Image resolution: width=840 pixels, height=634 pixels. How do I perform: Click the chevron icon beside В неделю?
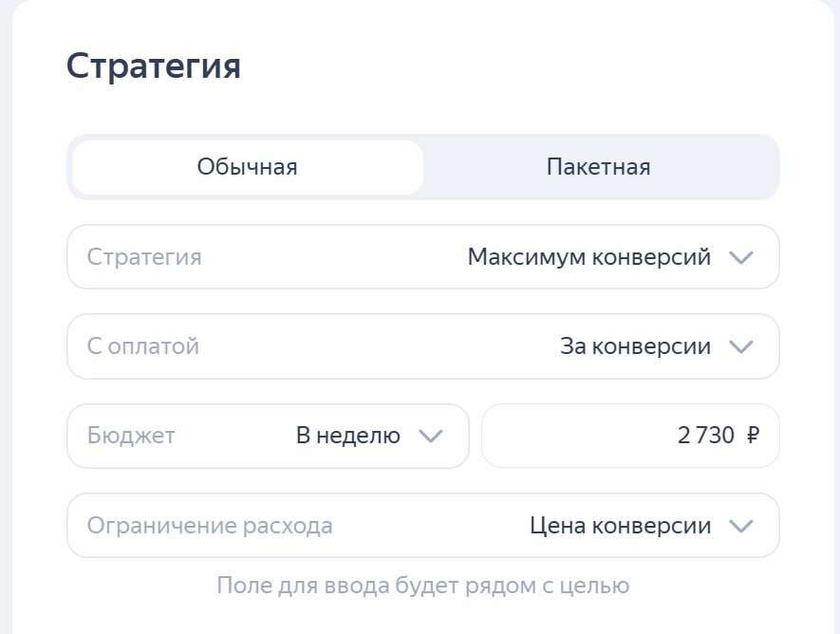tap(431, 436)
